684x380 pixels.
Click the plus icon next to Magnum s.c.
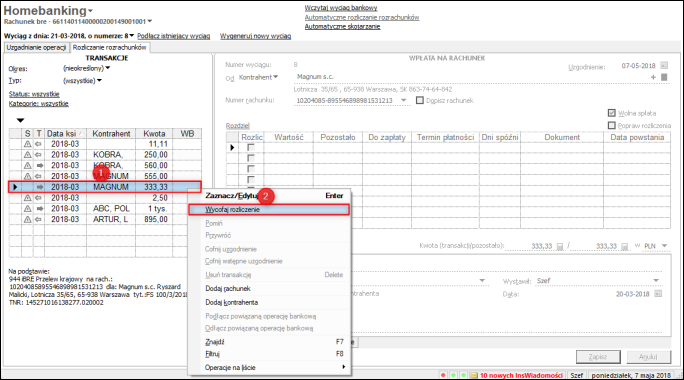[653, 77]
